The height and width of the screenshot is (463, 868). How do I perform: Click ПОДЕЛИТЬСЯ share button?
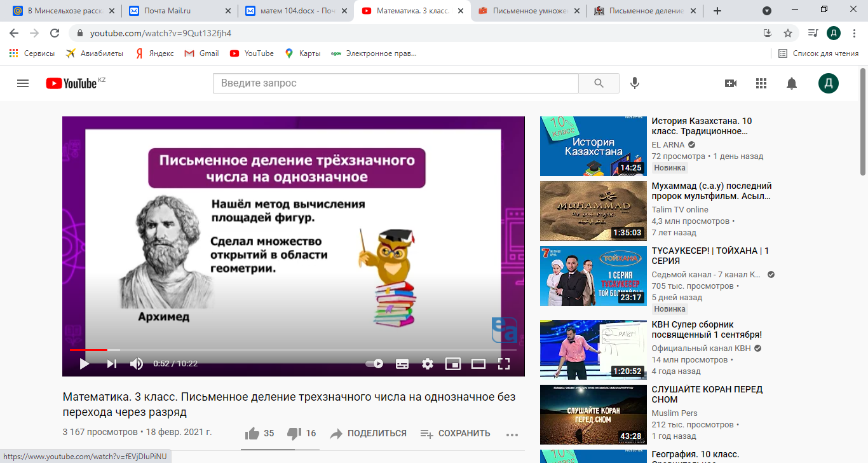tap(368, 433)
